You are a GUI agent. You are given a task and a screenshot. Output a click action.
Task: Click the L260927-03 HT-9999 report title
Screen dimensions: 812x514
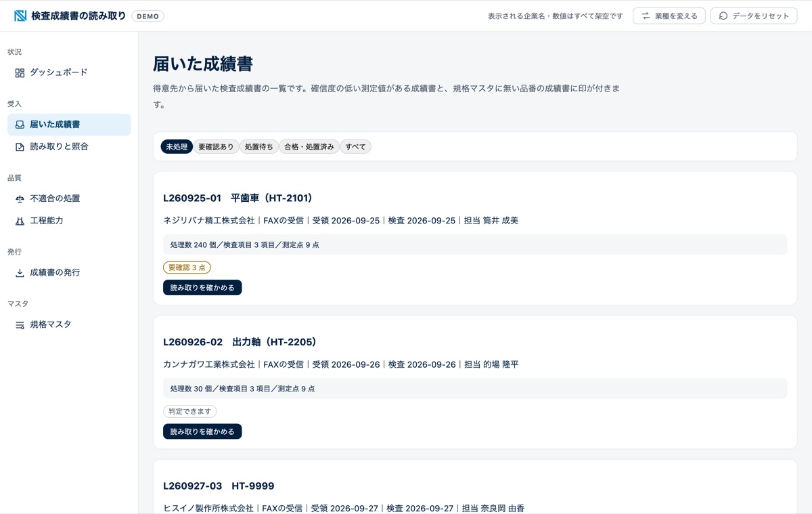[x=219, y=486]
